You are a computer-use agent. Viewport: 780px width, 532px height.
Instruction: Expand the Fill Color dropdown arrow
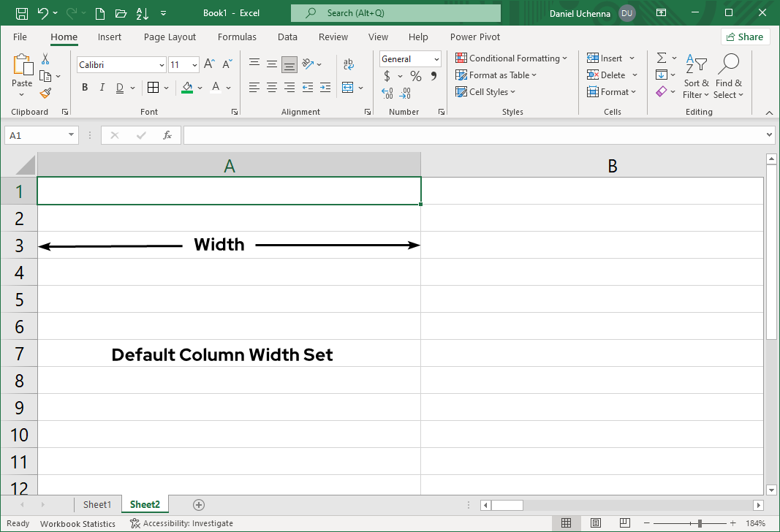201,87
